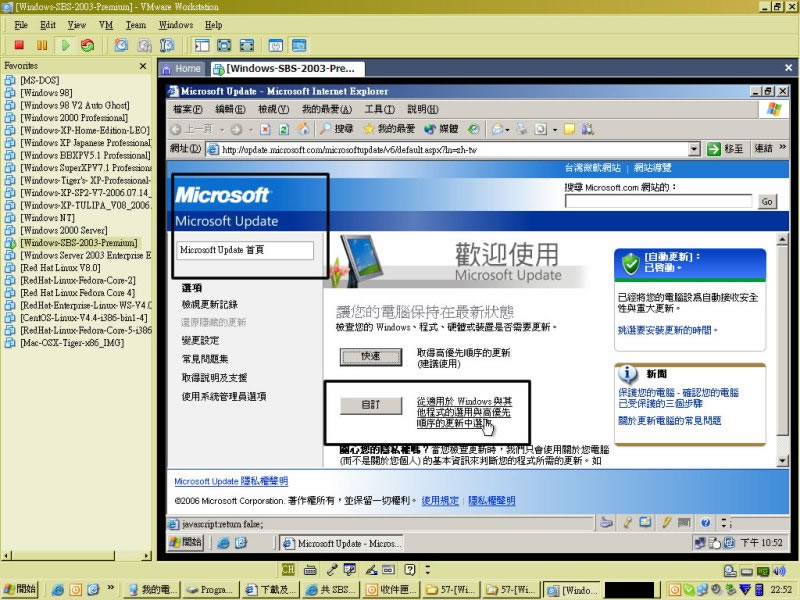Open VMware VM menu
Image resolution: width=800 pixels, height=600 pixels.
[106, 25]
